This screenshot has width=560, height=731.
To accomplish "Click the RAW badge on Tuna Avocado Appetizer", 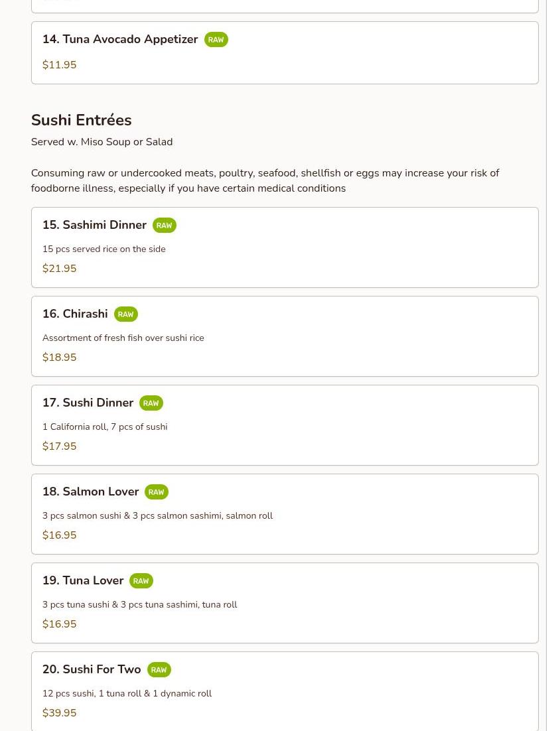I will point(216,40).
